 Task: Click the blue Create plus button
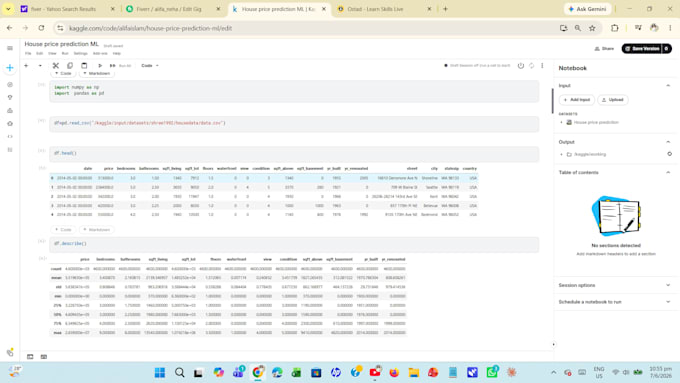[10, 68]
